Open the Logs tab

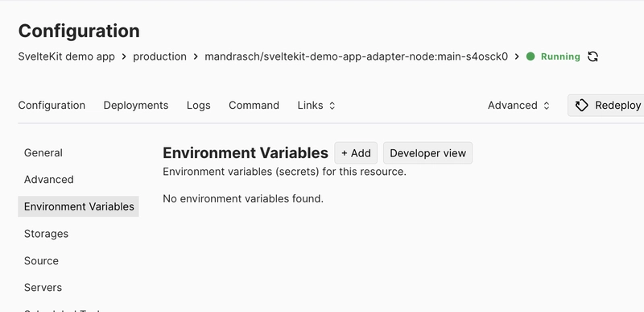[x=198, y=106]
